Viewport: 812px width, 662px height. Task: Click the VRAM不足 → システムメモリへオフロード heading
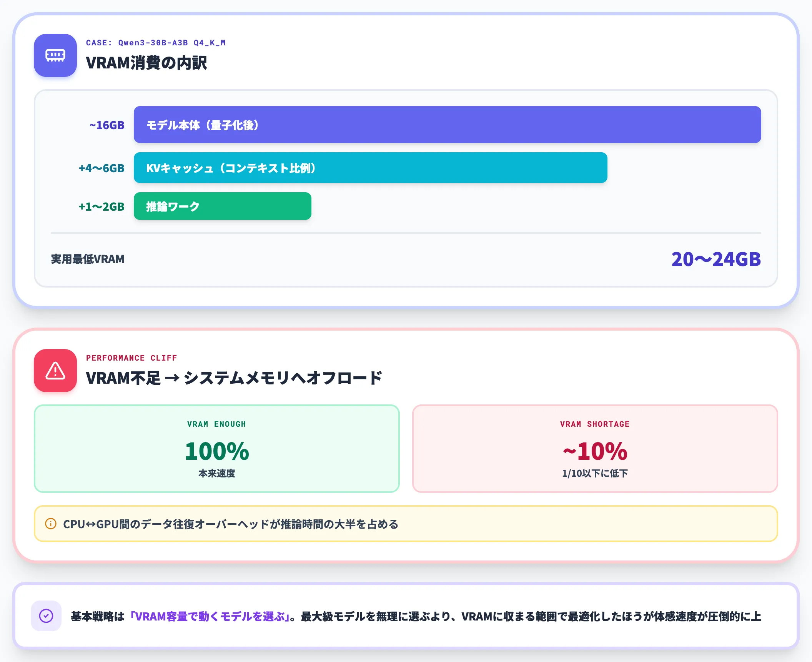pos(234,378)
